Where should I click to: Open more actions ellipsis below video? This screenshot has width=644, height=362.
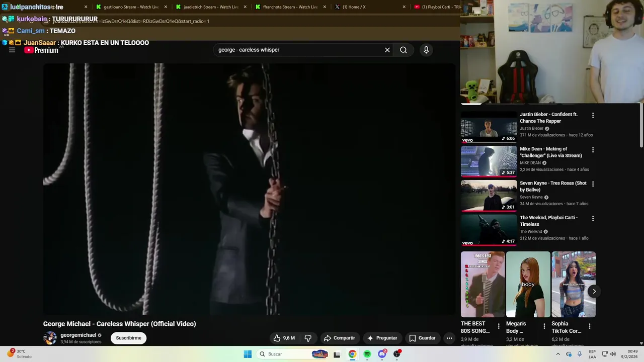pyautogui.click(x=449, y=338)
